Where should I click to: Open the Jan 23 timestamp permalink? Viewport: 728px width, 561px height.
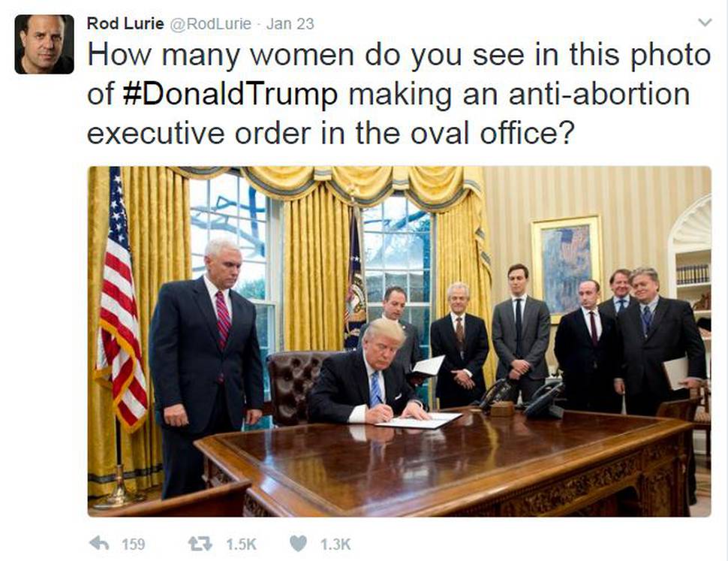coord(290,24)
